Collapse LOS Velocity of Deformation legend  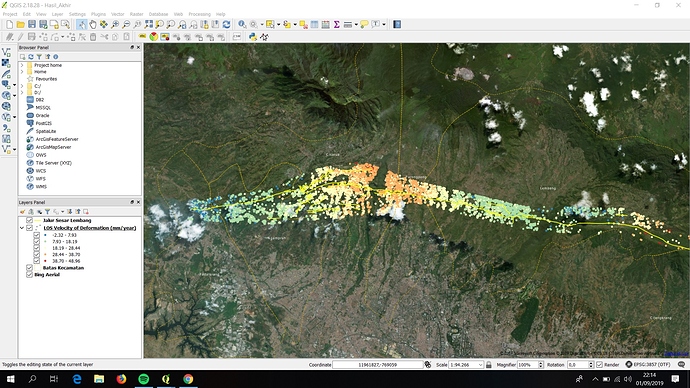pos(22,228)
